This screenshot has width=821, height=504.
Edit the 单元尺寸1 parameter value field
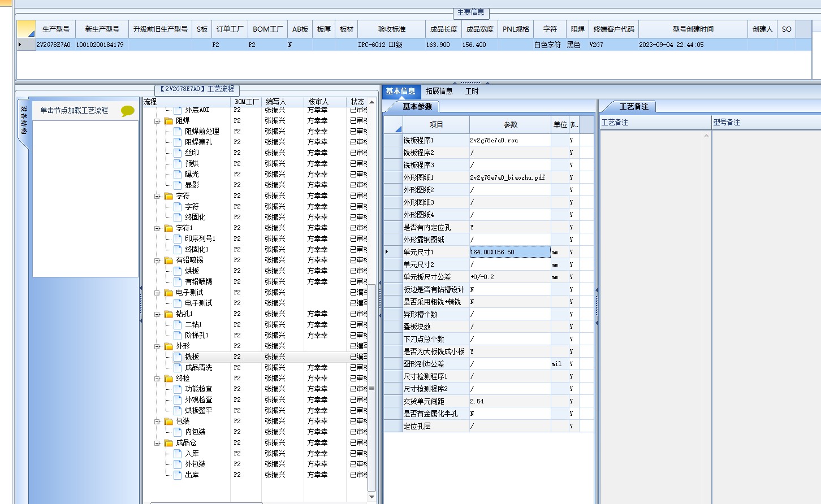(x=510, y=252)
